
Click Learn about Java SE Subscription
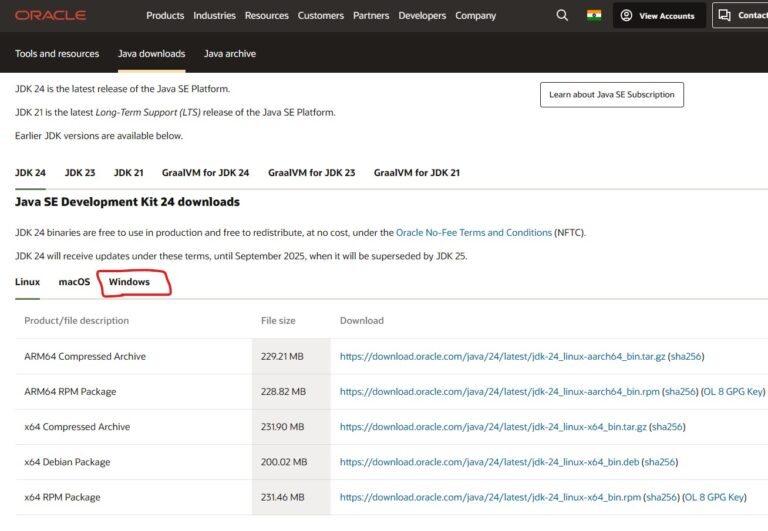(611, 95)
